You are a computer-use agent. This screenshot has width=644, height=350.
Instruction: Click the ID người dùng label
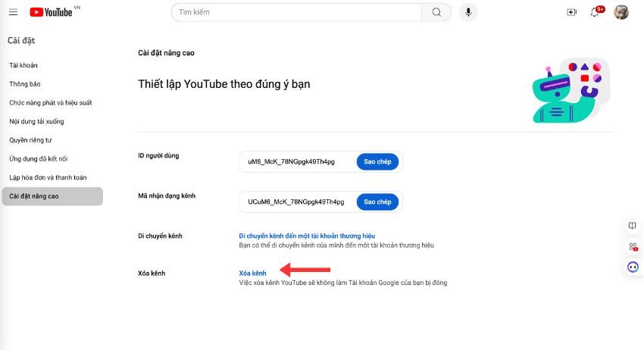[158, 156]
